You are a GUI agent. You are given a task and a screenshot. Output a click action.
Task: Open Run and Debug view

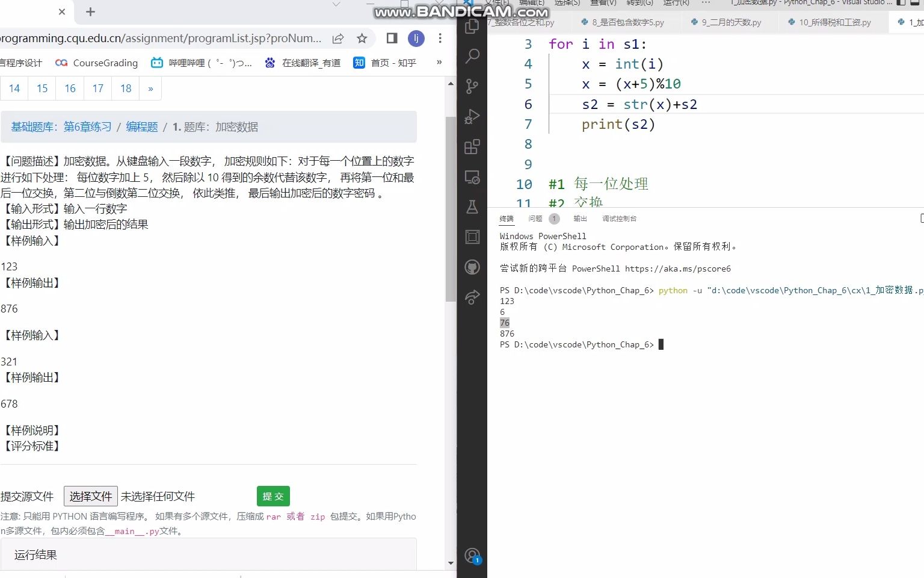472,117
